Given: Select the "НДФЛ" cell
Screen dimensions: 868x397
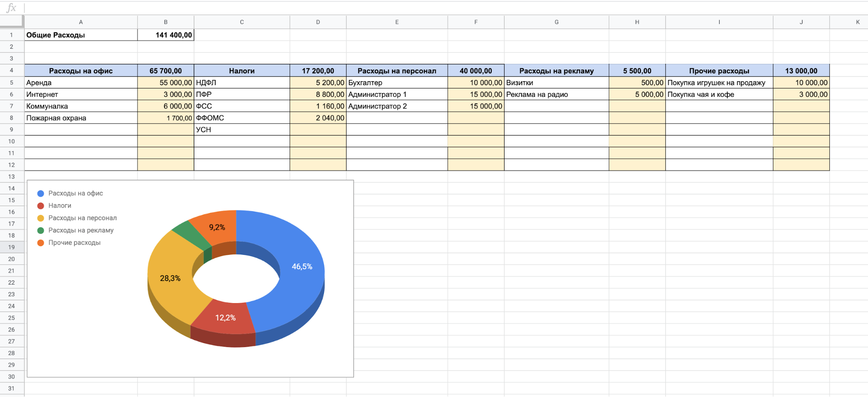Looking at the screenshot, I should point(242,83).
